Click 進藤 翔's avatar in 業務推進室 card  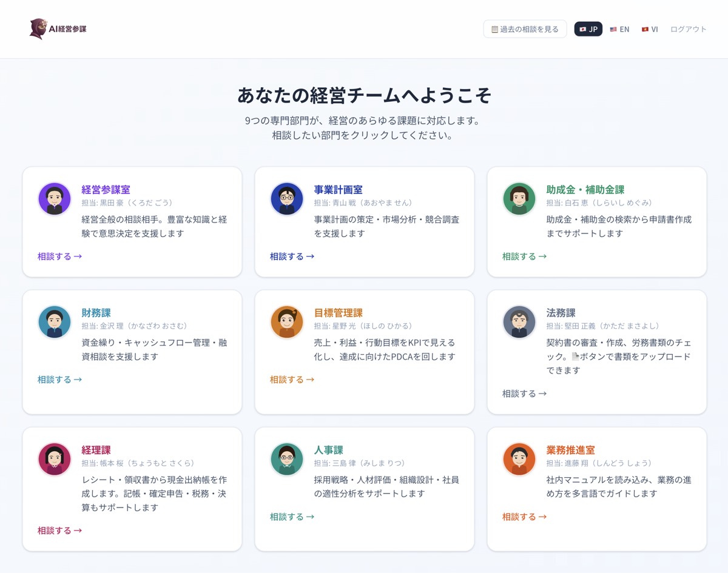518,459
